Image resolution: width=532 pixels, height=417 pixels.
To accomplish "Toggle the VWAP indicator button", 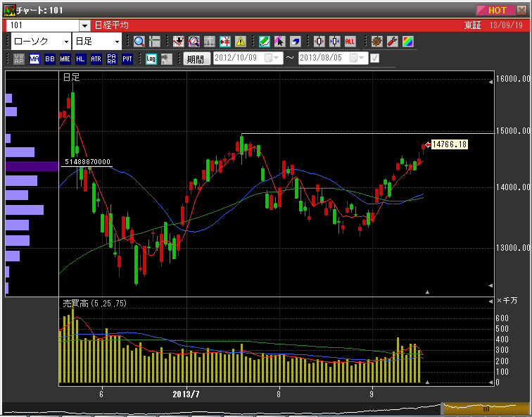I will pyautogui.click(x=19, y=59).
